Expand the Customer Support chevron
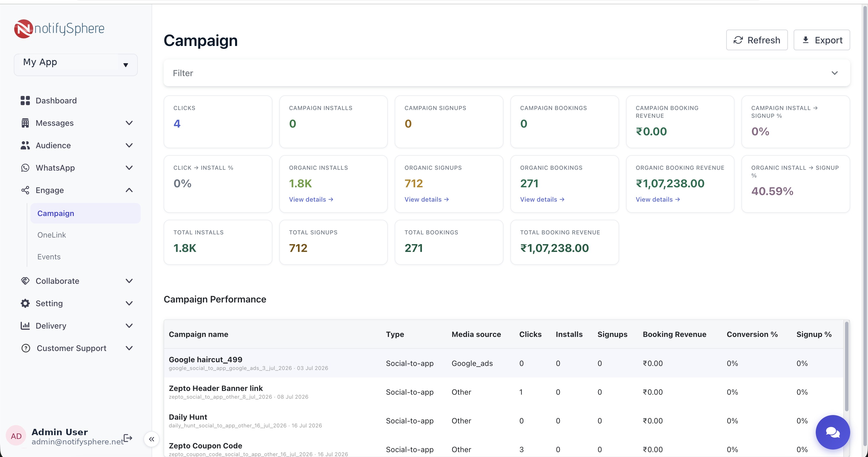 click(129, 348)
